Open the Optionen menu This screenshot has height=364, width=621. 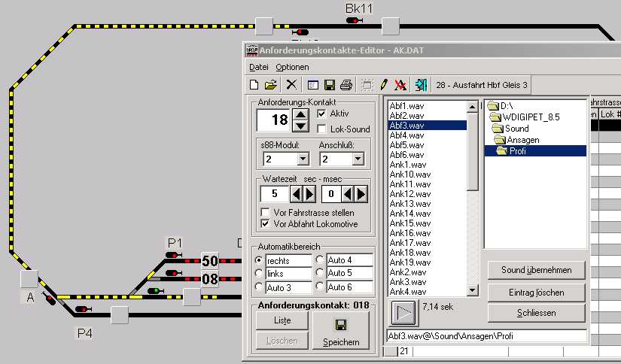coord(292,67)
